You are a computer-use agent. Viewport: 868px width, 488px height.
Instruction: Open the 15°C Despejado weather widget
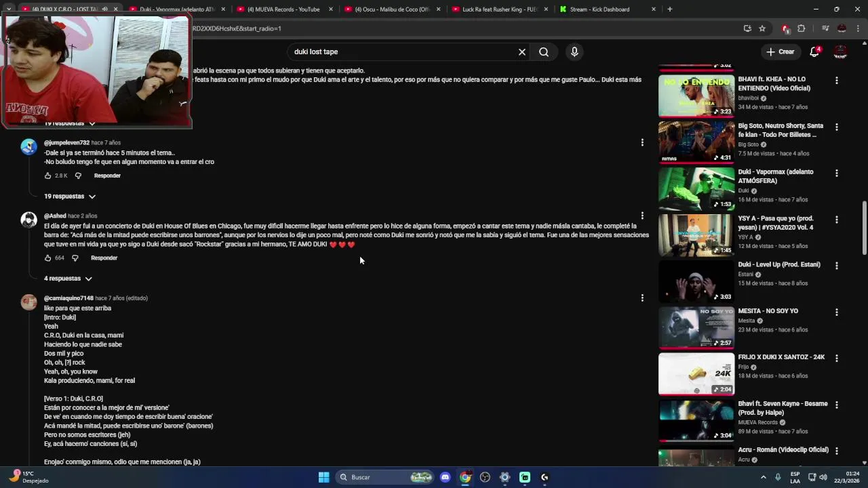(x=28, y=477)
